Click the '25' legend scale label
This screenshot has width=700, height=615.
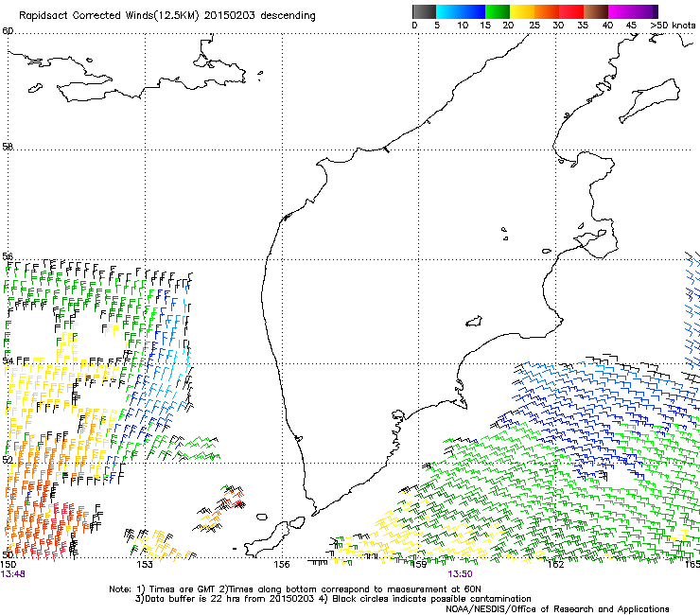click(x=534, y=26)
